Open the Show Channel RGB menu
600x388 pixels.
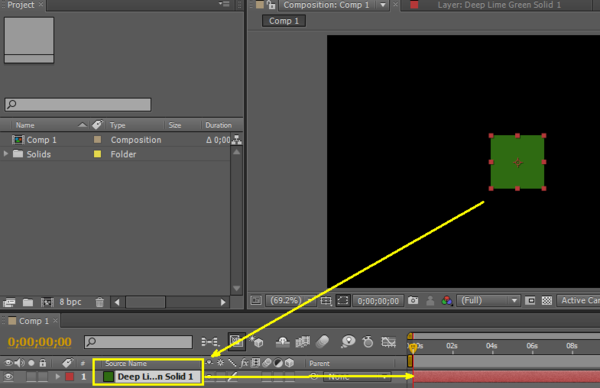click(447, 301)
